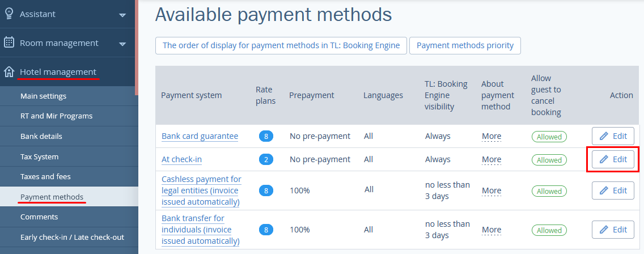This screenshot has width=644, height=254.
Task: Go to Bank details
Action: tap(69, 136)
